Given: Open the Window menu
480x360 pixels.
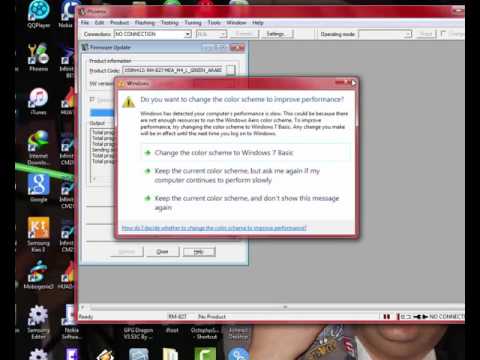Looking at the screenshot, I should pos(236,23).
